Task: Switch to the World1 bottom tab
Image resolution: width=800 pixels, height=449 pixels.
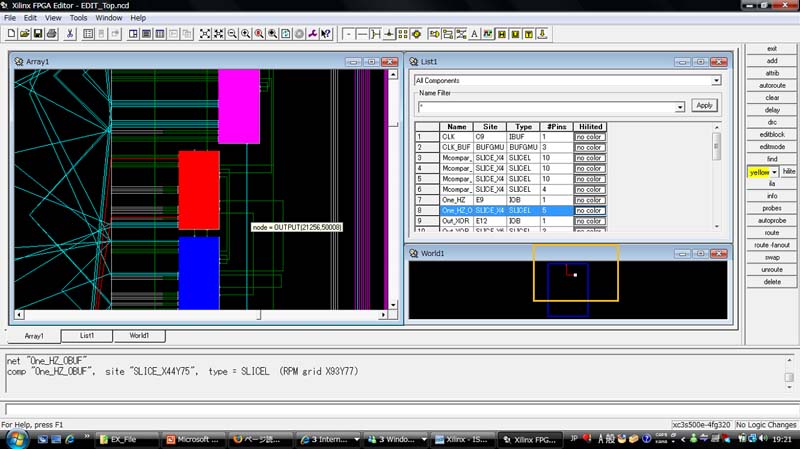Action: click(139, 336)
